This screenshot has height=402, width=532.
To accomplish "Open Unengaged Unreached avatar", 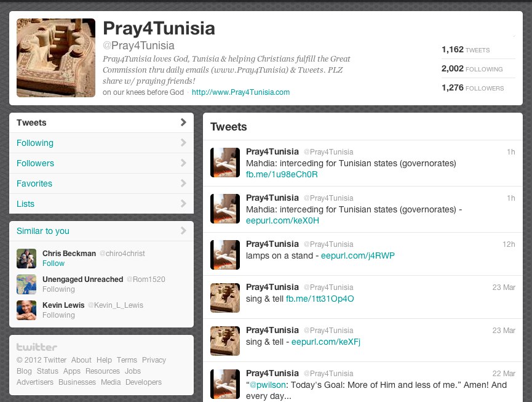I will [x=26, y=284].
